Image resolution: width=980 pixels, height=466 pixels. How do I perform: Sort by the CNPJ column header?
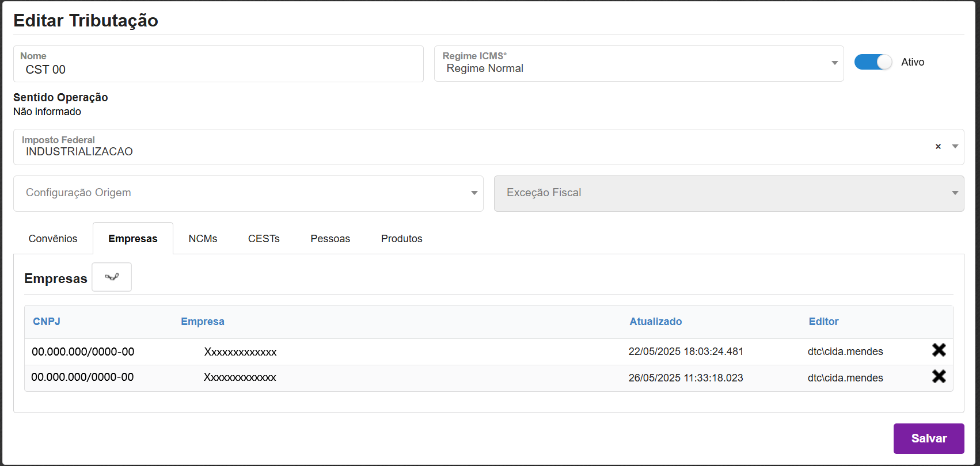tap(47, 322)
